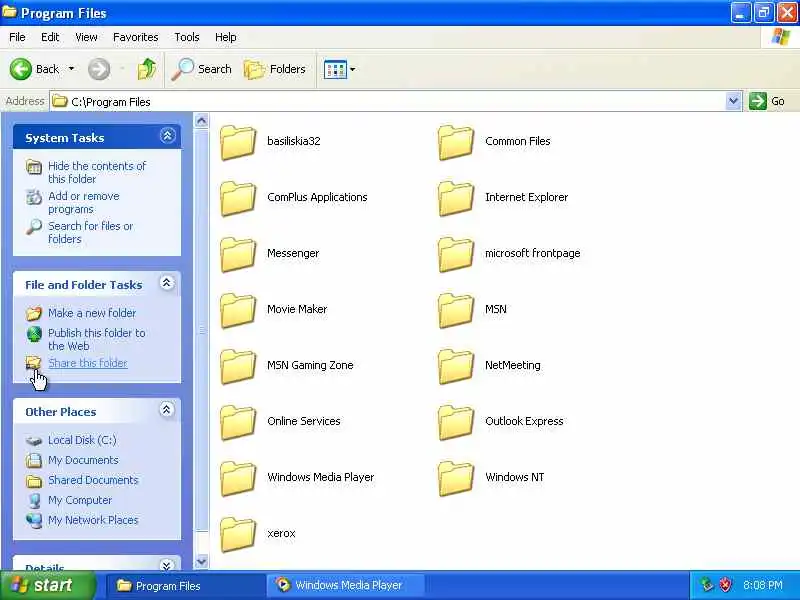The image size is (800, 600).
Task: Click Hide the contents of this folder
Action: (x=97, y=172)
